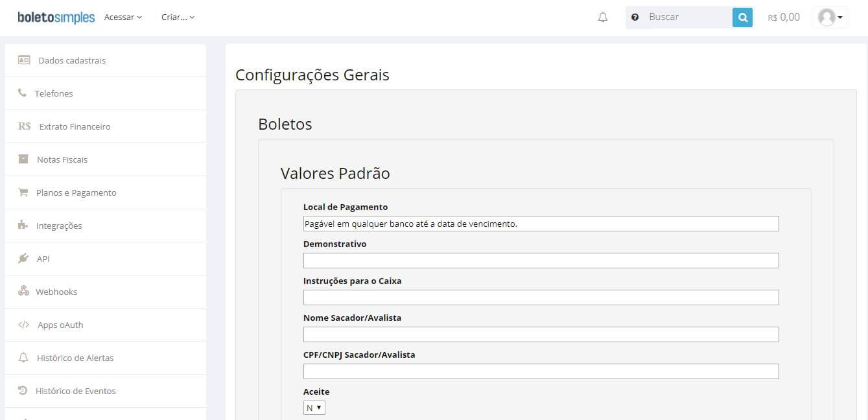Click the search help question mark icon

(635, 17)
